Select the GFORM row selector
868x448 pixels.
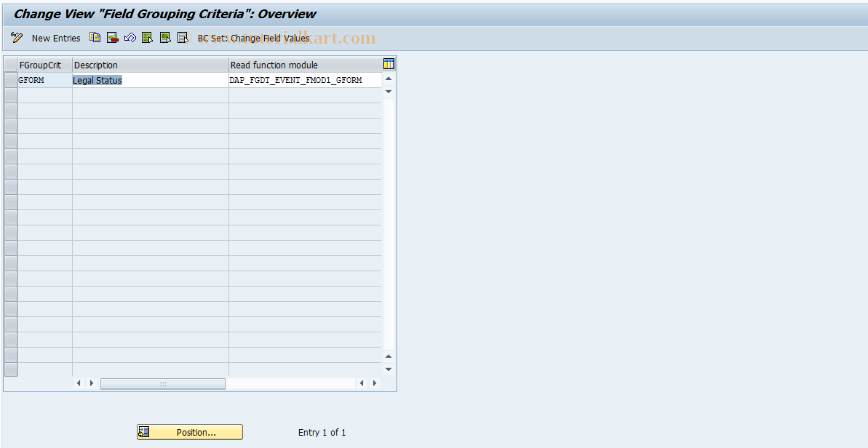pyautogui.click(x=10, y=80)
